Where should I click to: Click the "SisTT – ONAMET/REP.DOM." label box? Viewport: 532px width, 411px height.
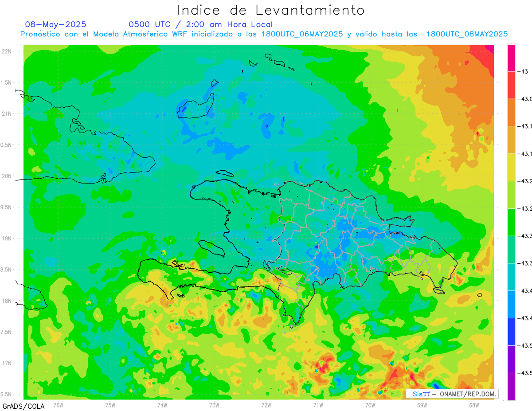(452, 394)
